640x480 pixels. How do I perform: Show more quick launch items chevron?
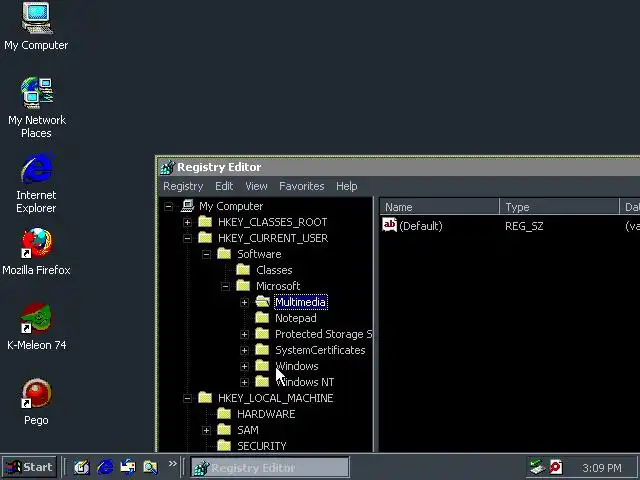click(x=173, y=463)
